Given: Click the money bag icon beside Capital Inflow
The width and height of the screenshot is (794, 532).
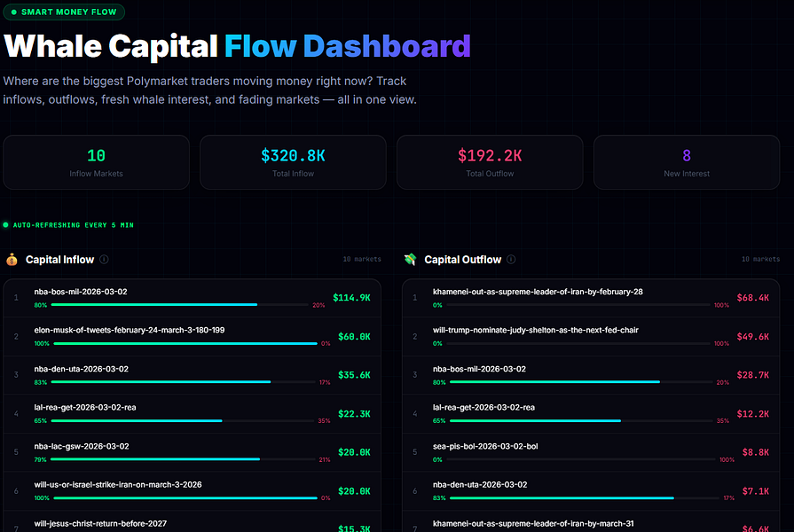Looking at the screenshot, I should coord(12,260).
